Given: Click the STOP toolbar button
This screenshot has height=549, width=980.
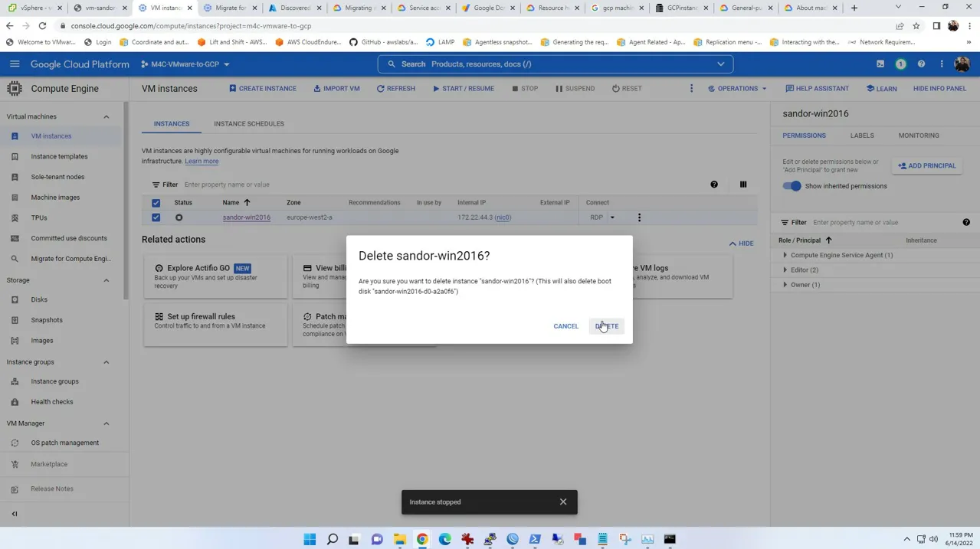Looking at the screenshot, I should pos(525,89).
